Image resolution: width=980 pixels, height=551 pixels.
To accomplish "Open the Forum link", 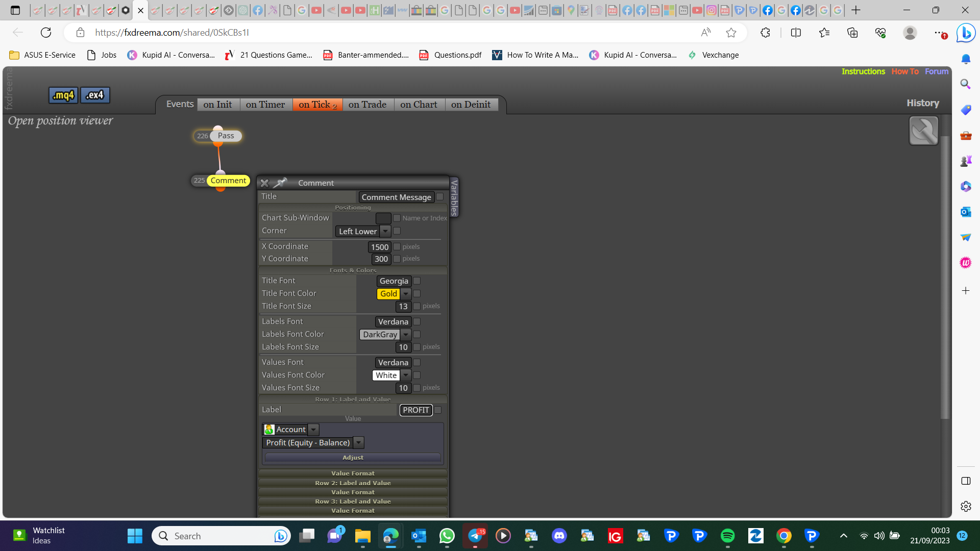I will click(937, 71).
